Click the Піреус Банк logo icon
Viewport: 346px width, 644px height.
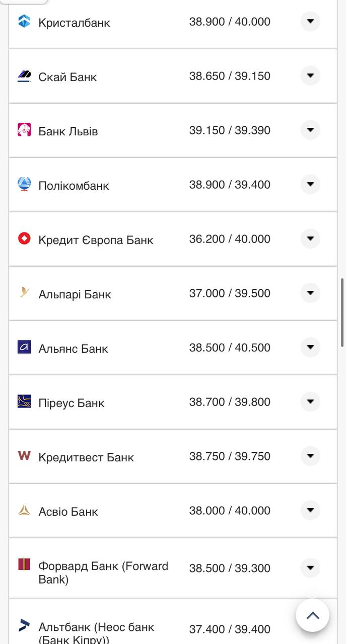(x=24, y=401)
